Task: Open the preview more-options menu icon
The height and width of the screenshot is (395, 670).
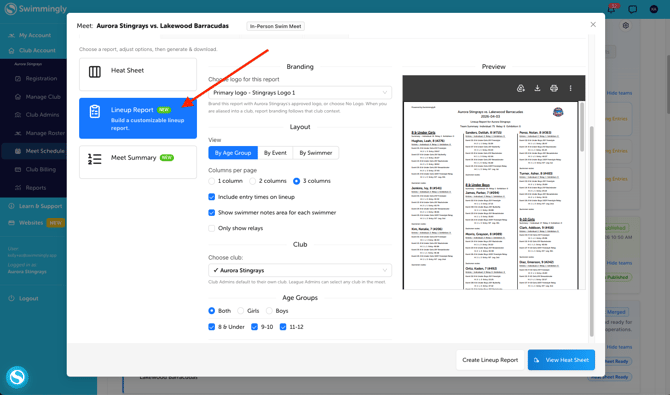Action: click(x=570, y=88)
